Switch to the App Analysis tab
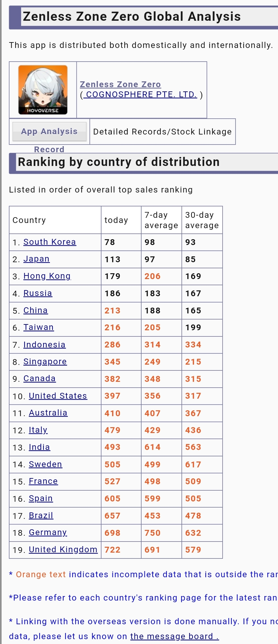278x644 pixels. [x=49, y=131]
